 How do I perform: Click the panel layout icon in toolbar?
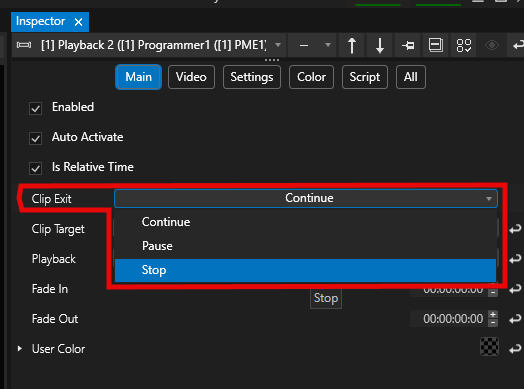click(436, 45)
